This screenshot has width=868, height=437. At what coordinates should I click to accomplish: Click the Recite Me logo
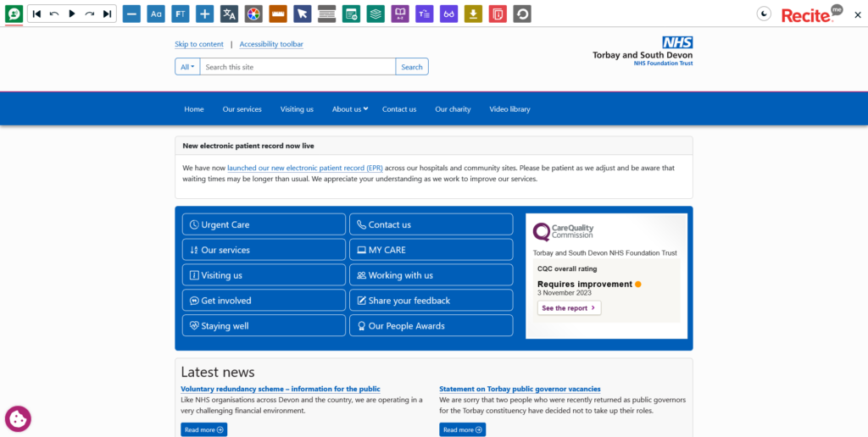pos(811,14)
